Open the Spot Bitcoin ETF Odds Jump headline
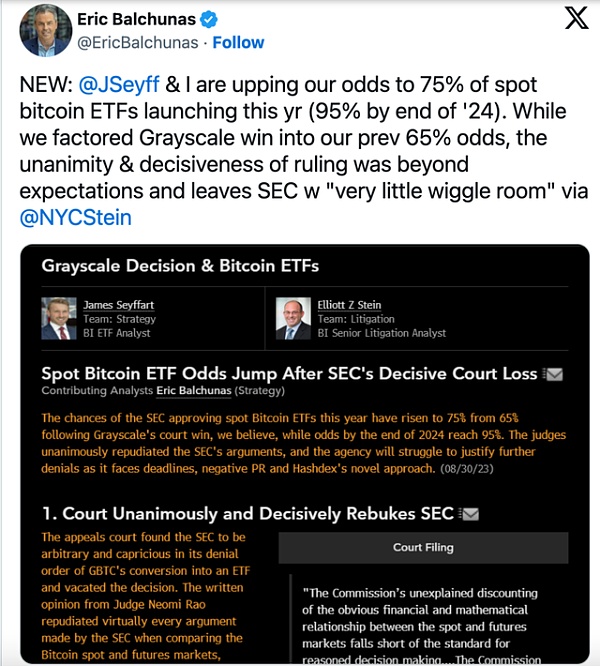 (289, 374)
